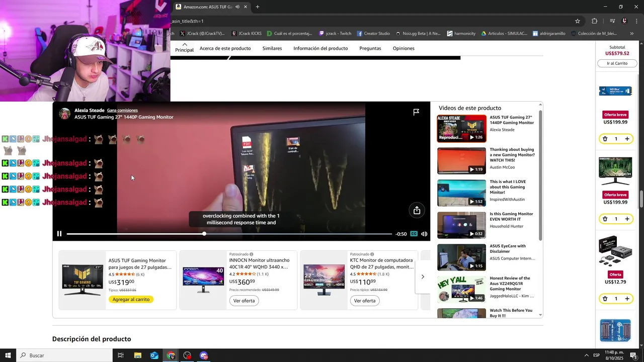Bookmark page with star icon
The height and width of the screenshot is (362, 644).
point(578,21)
